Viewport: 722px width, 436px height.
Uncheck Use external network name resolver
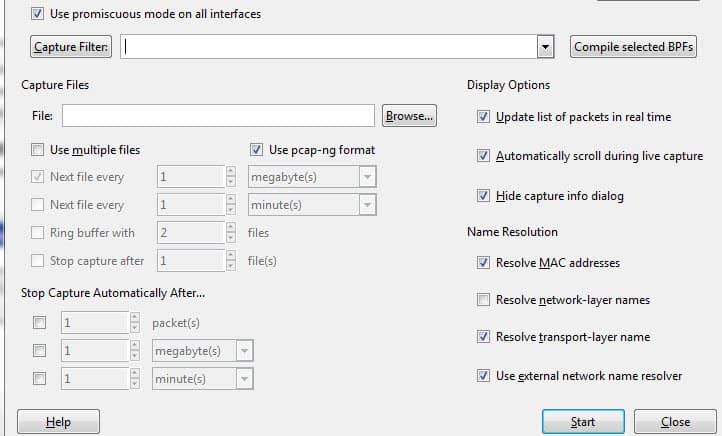(483, 376)
